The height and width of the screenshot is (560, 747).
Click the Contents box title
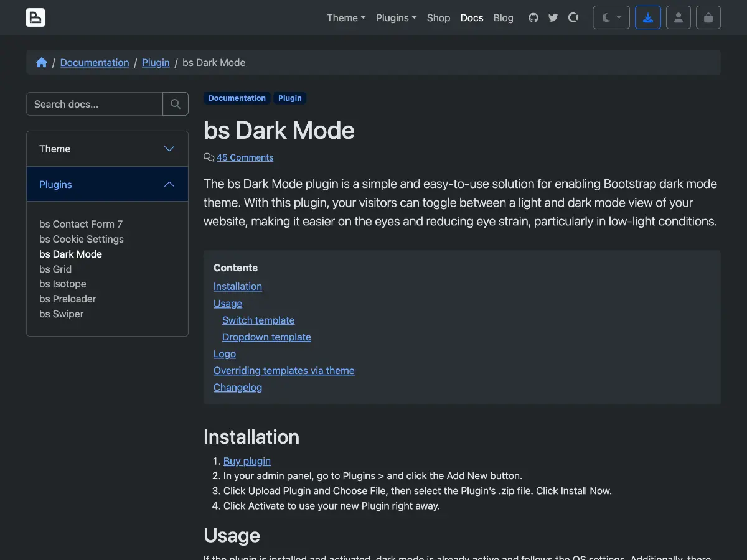pos(235,268)
